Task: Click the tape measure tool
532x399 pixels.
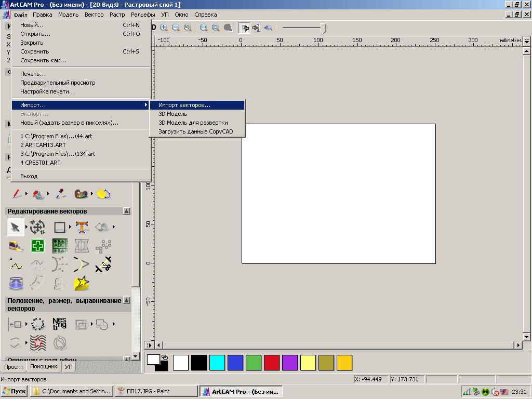Action: pos(16,246)
